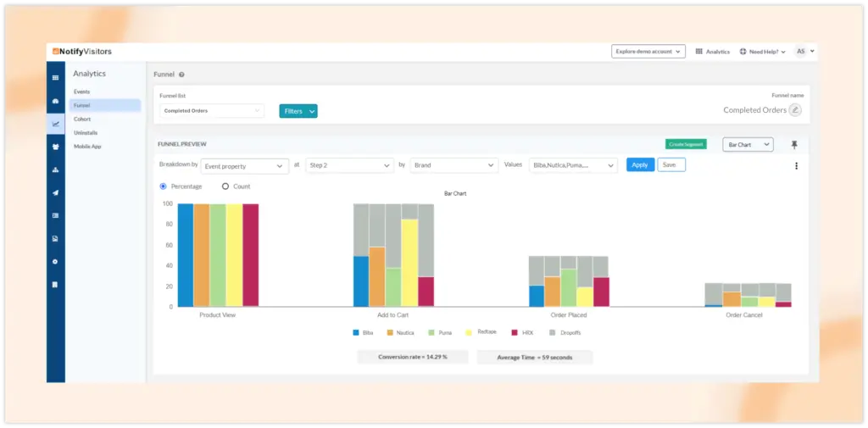Open the Completed Orders funnel list dropdown

click(212, 111)
